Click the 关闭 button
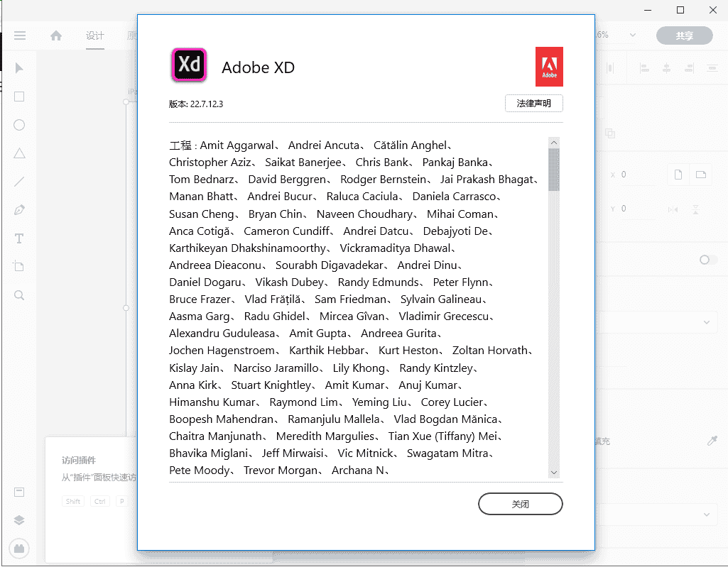The height and width of the screenshot is (567, 728). click(x=521, y=504)
